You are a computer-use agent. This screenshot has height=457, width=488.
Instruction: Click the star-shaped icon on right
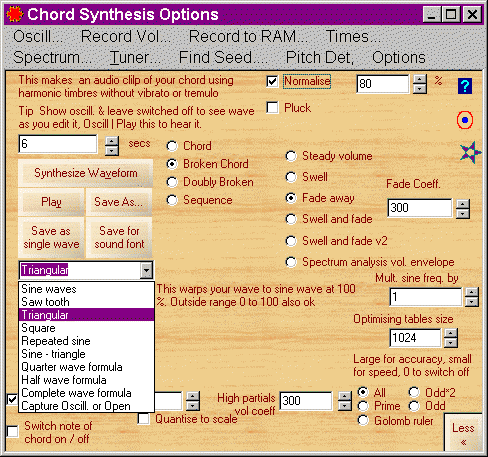tap(470, 153)
